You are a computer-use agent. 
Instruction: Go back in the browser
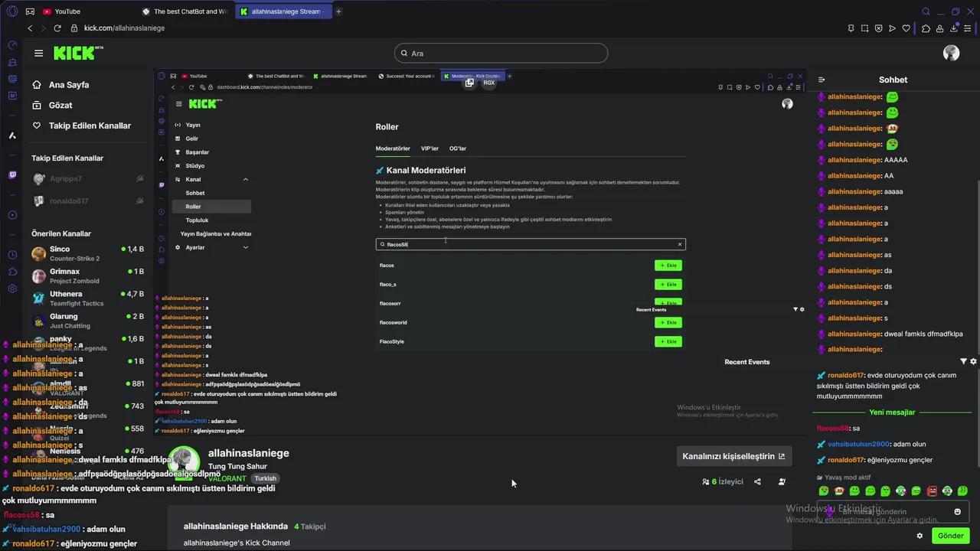30,28
